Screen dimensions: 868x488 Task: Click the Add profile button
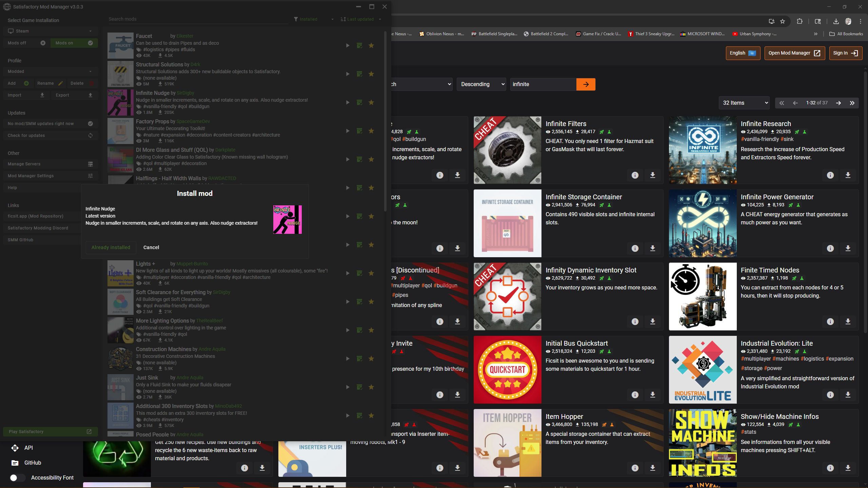(x=18, y=83)
